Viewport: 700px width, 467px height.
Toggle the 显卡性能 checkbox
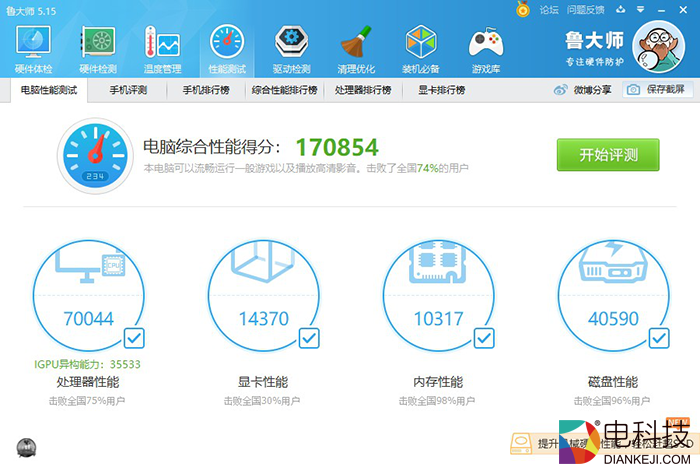click(309, 337)
